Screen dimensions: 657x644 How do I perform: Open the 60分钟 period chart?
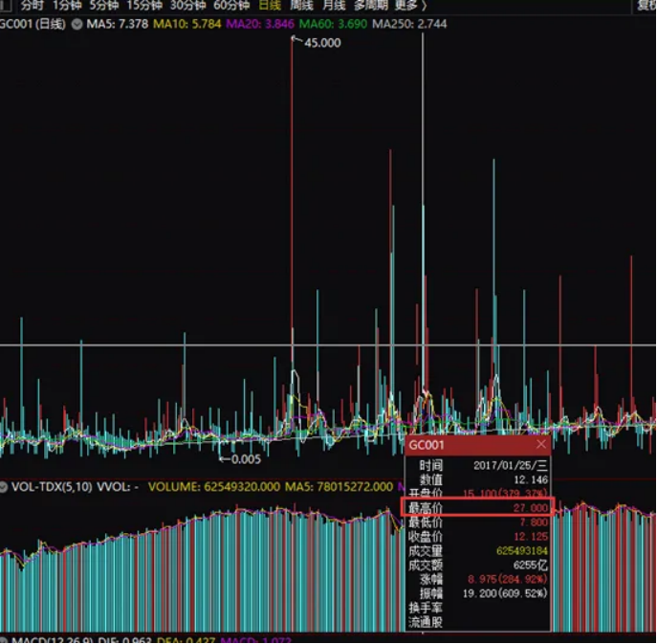pos(231,5)
